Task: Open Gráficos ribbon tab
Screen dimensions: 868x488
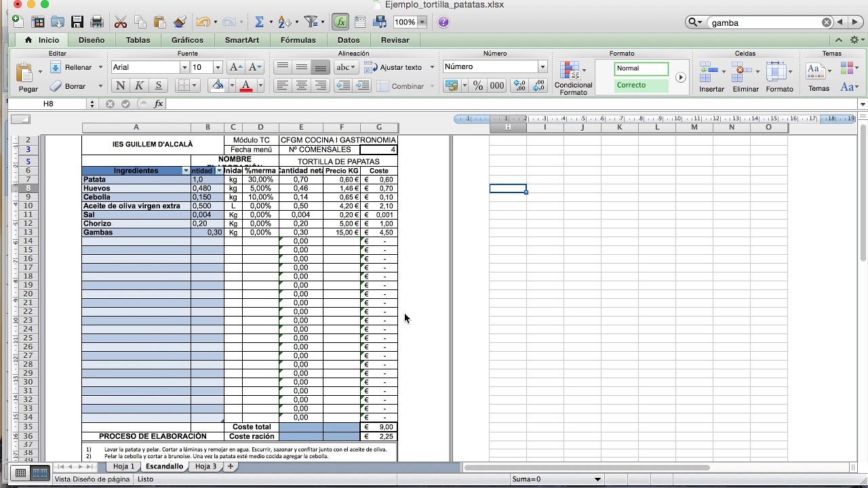Action: click(187, 40)
